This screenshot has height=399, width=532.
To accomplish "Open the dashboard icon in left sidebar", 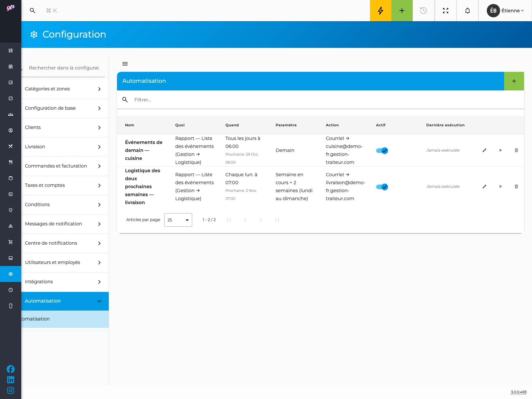I will click(11, 51).
